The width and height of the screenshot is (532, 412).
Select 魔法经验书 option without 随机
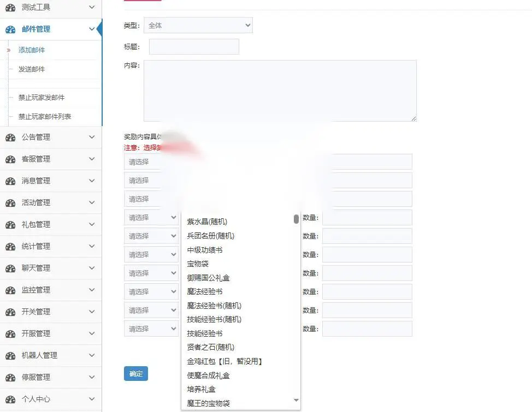point(205,291)
